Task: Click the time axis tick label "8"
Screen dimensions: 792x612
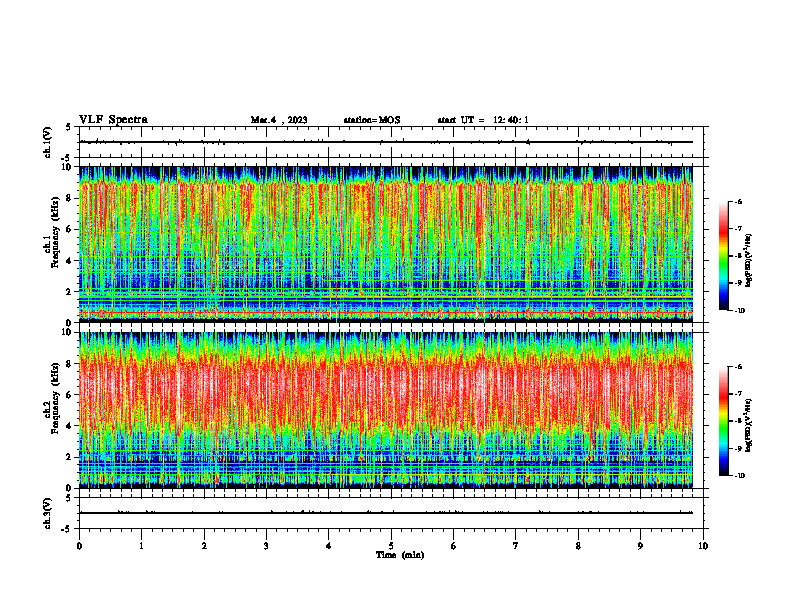Action: (x=578, y=546)
